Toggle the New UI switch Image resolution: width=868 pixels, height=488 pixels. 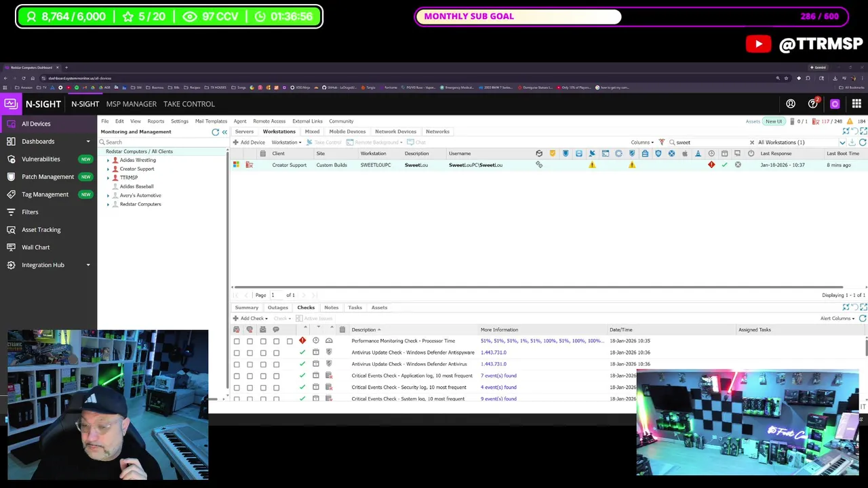[774, 121]
